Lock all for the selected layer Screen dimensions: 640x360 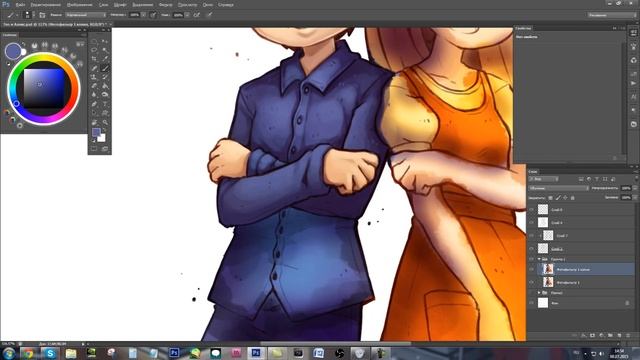(573, 198)
